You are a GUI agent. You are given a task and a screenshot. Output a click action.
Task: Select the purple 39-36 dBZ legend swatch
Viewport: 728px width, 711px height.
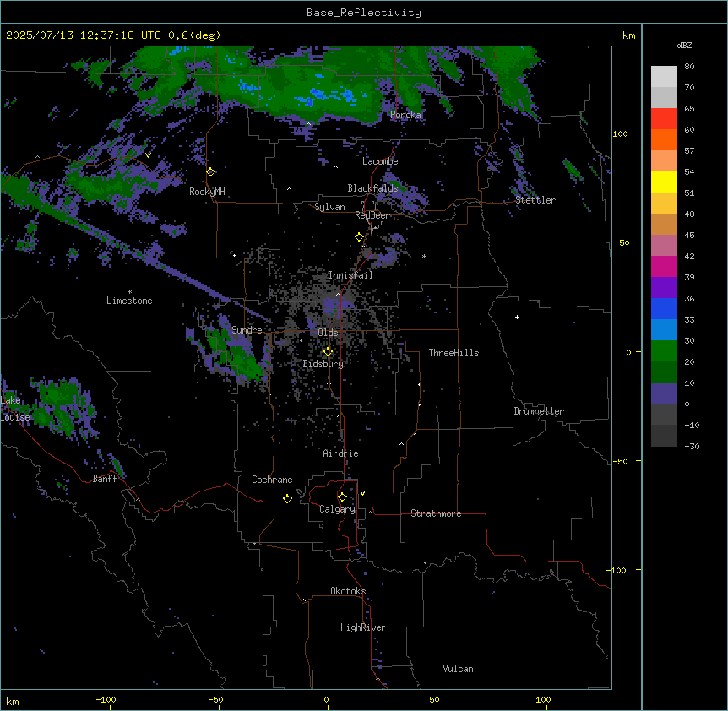click(664, 287)
